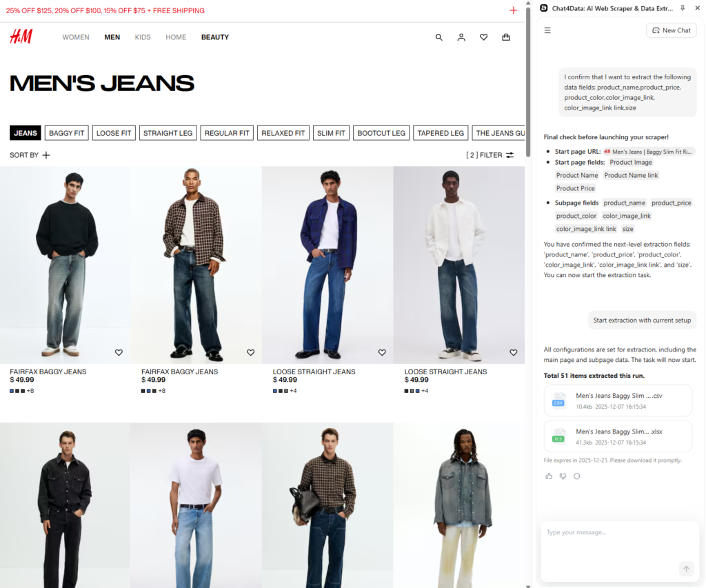
Task: Pin the Chat4Data side panel
Action: pyautogui.click(x=683, y=8)
